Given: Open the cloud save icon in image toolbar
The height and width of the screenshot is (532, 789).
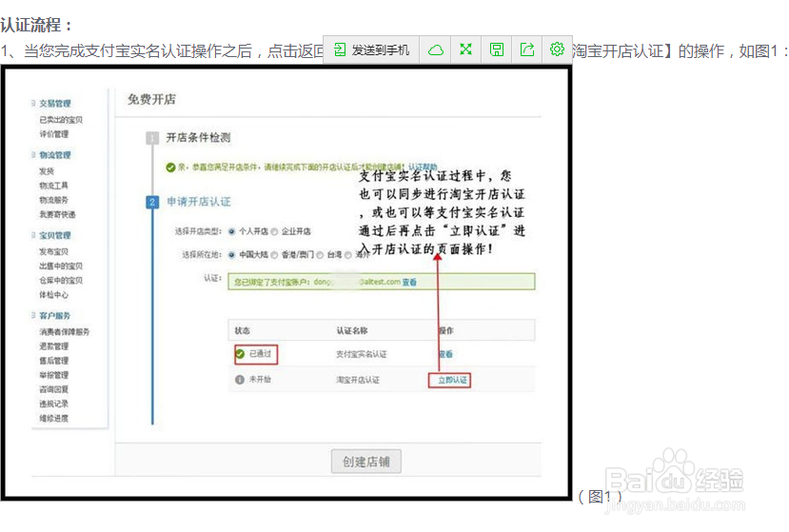Looking at the screenshot, I should pyautogui.click(x=435, y=49).
